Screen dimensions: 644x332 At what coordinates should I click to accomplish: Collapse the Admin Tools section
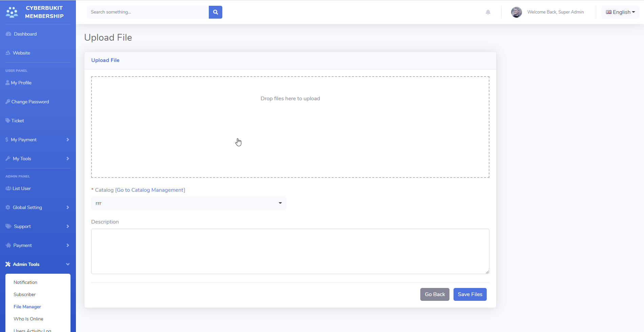37,264
